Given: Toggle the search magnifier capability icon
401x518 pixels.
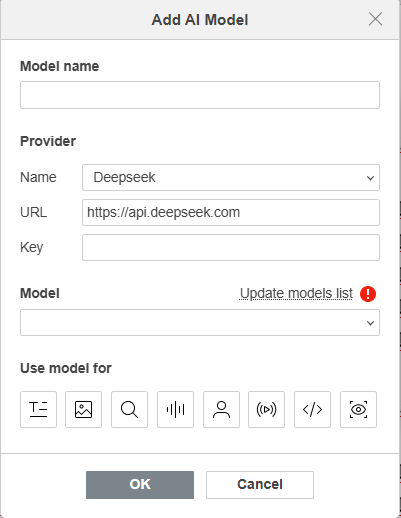Looking at the screenshot, I should (129, 409).
